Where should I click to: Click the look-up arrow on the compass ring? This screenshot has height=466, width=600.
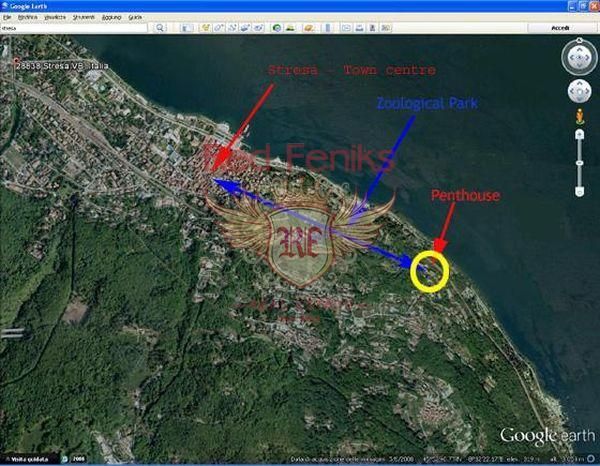pos(580,49)
